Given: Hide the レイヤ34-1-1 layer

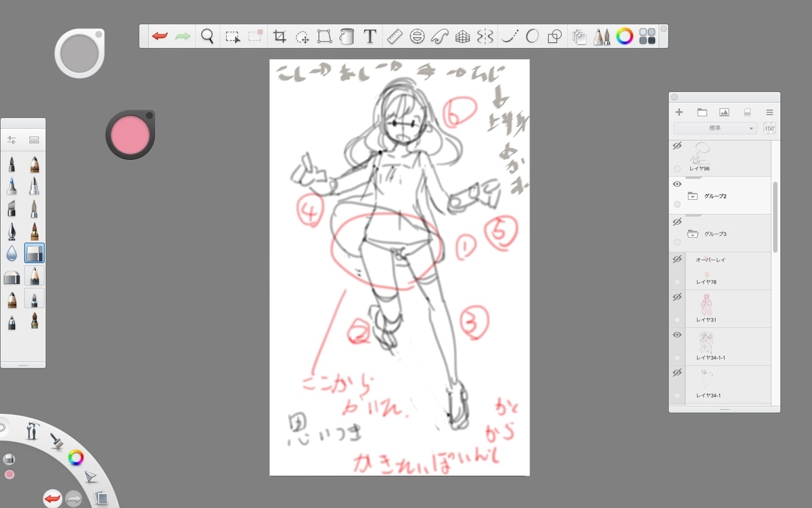Looking at the screenshot, I should (677, 335).
